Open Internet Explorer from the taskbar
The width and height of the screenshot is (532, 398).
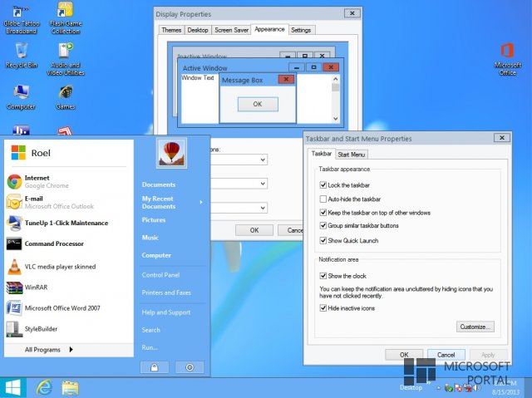tap(44, 387)
